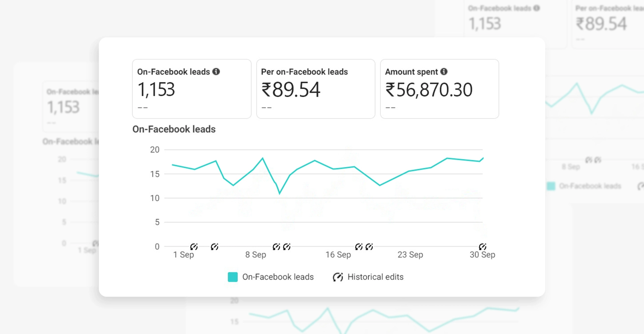
Task: Click y-axis label 20 in main chart
Action: click(x=155, y=150)
